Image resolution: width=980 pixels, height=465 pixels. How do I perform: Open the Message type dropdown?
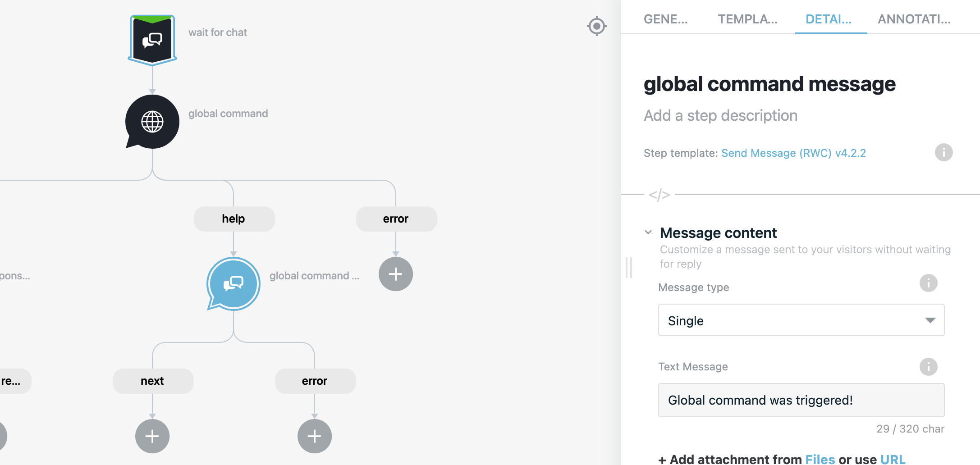[x=801, y=320]
